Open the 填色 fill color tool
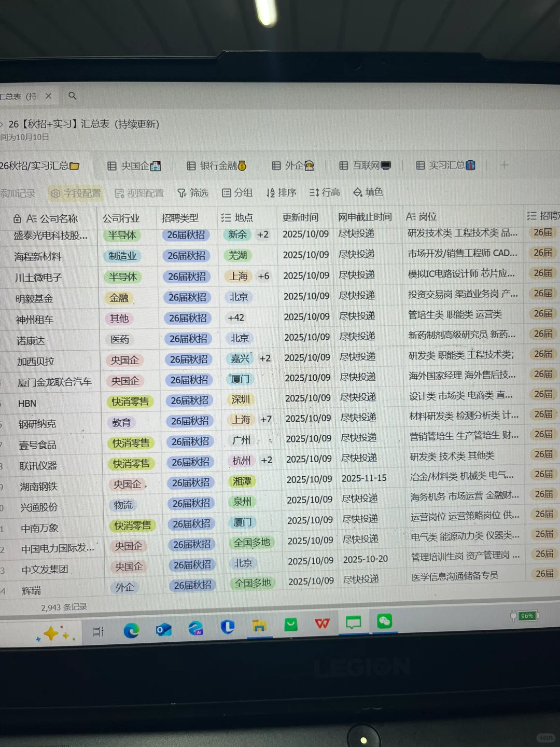The image size is (560, 747). (368, 192)
